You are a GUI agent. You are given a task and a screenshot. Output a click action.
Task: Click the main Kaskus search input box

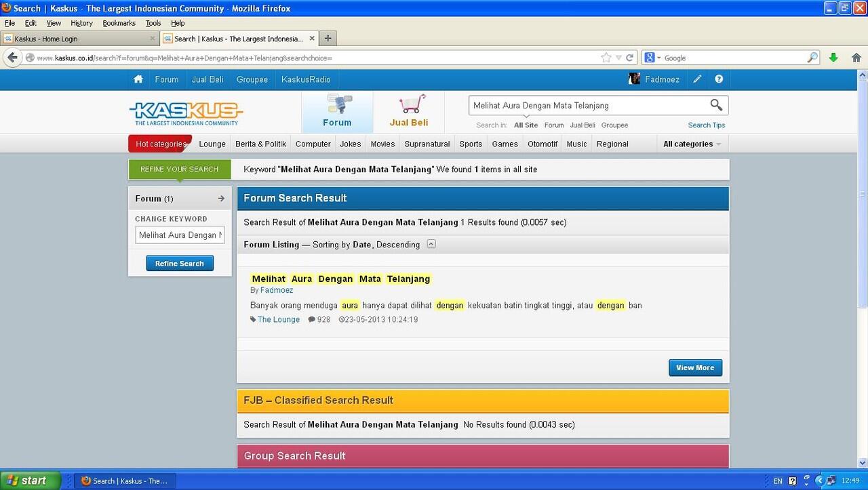(x=589, y=105)
